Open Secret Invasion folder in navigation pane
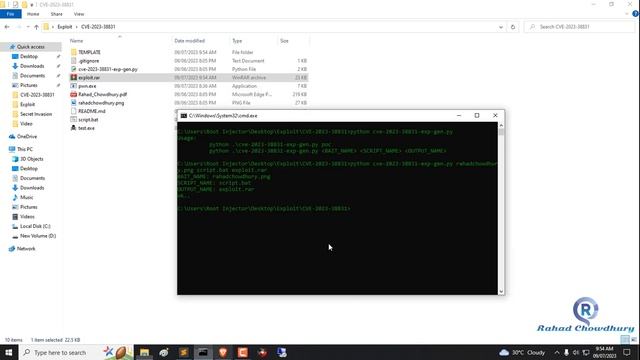 click(x=36, y=114)
